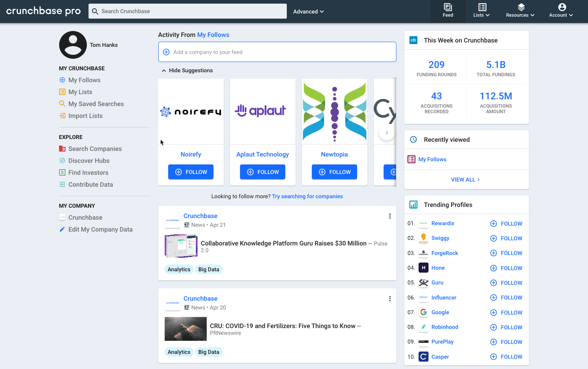The image size is (588, 369).
Task: Open the Lists dropdown menu
Action: [481, 11]
